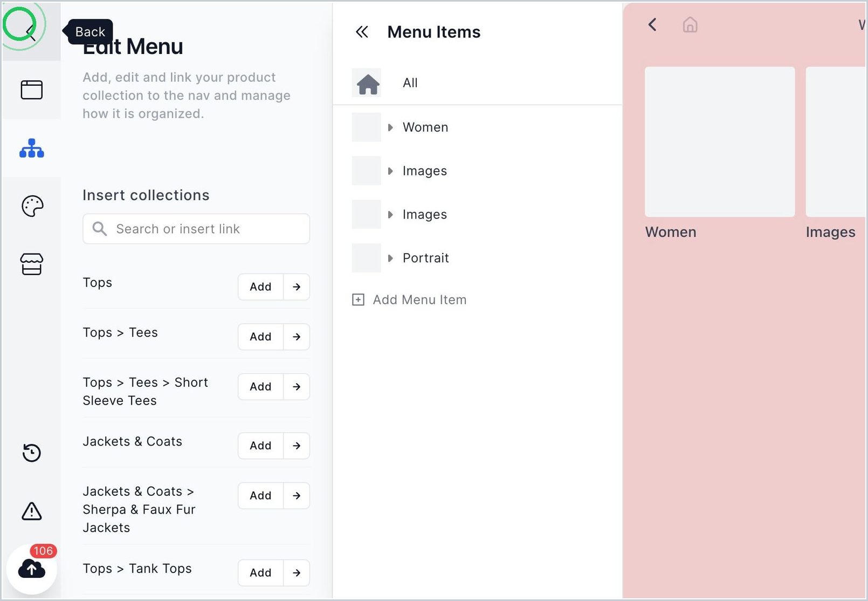
Task: Click arrow button next to Tops
Action: pos(297,286)
